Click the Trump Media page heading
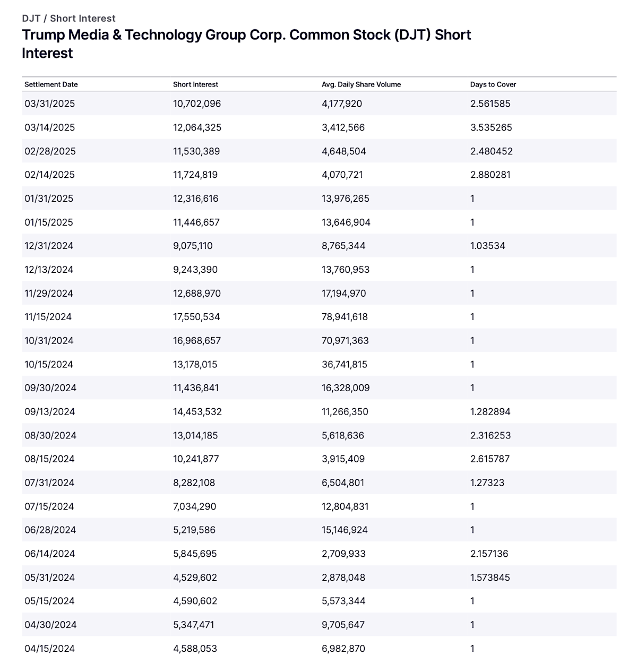 click(246, 44)
